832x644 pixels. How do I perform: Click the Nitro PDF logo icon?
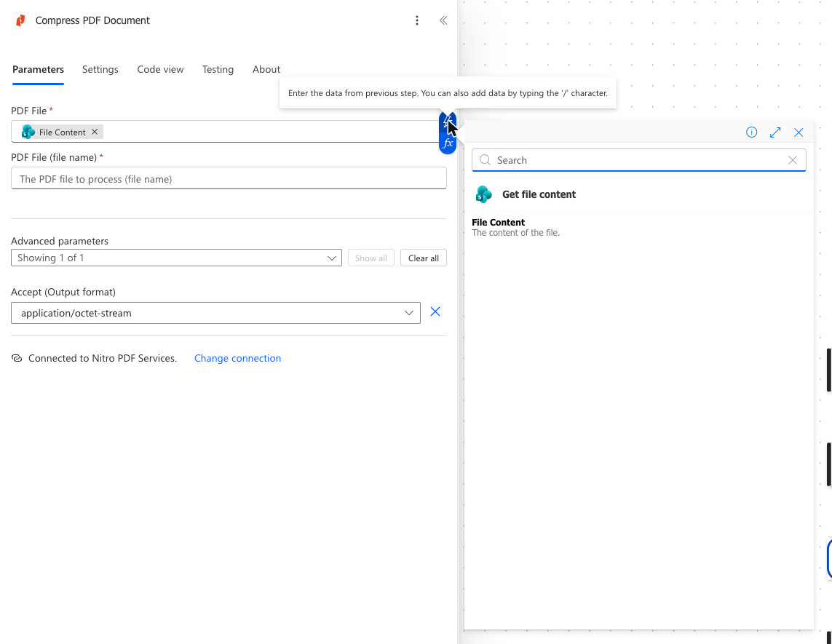(20, 20)
